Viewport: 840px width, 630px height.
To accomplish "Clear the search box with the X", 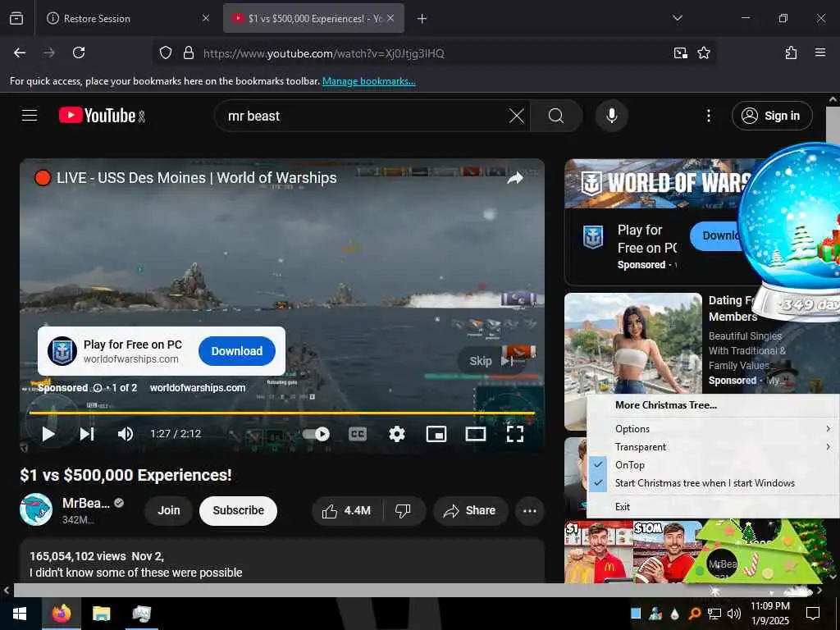I will pos(517,116).
